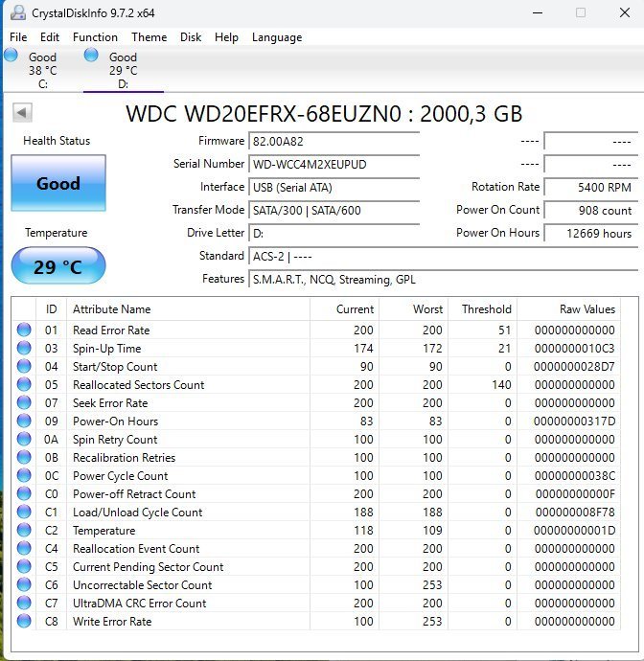Click the Attribute Name column header
The height and width of the screenshot is (661, 644).
[112, 309]
